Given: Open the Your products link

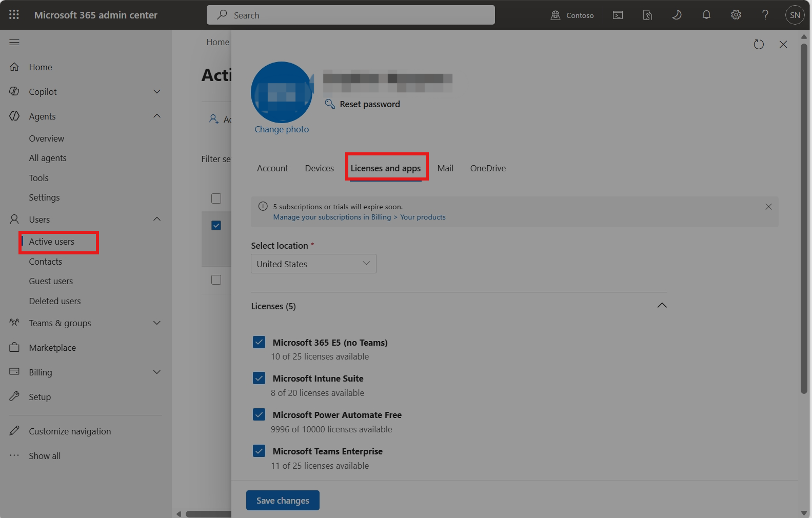Looking at the screenshot, I should [423, 217].
